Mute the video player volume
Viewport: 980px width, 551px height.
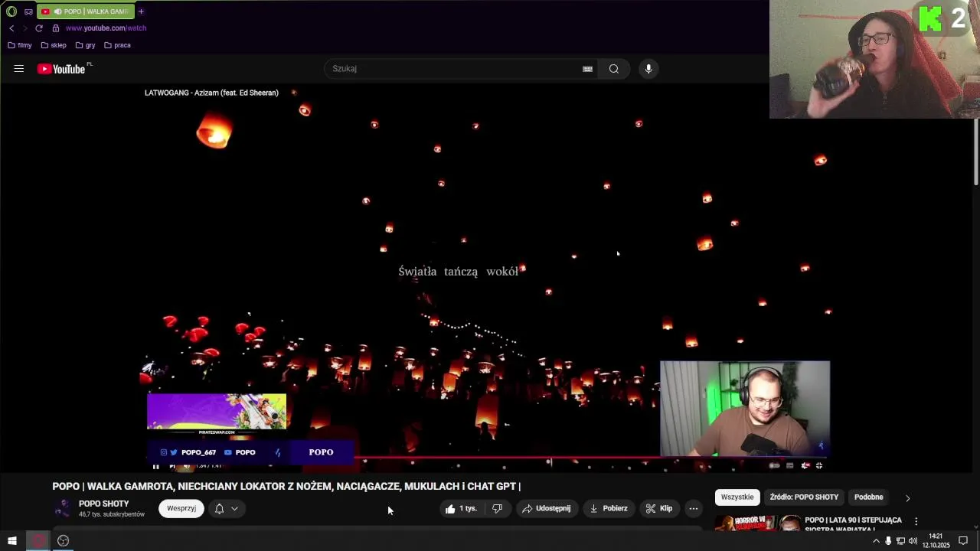pos(186,466)
